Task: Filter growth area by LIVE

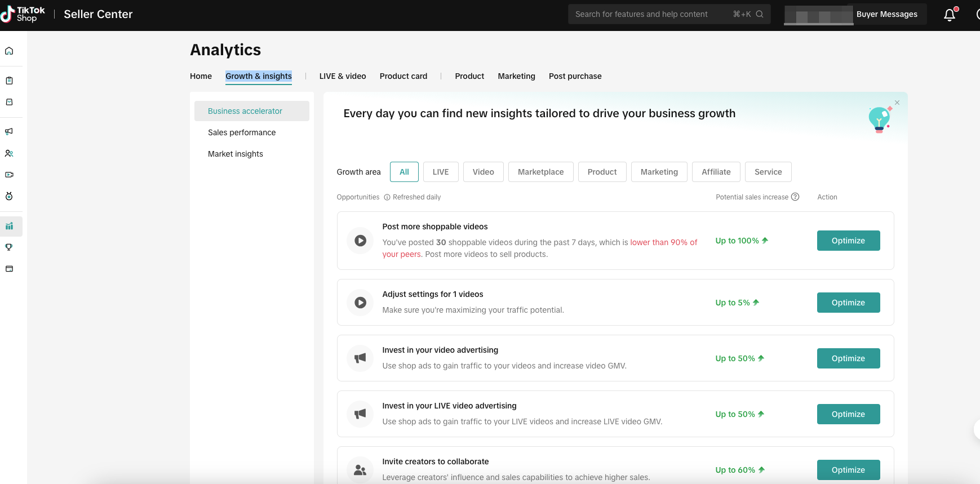Action: tap(440, 172)
